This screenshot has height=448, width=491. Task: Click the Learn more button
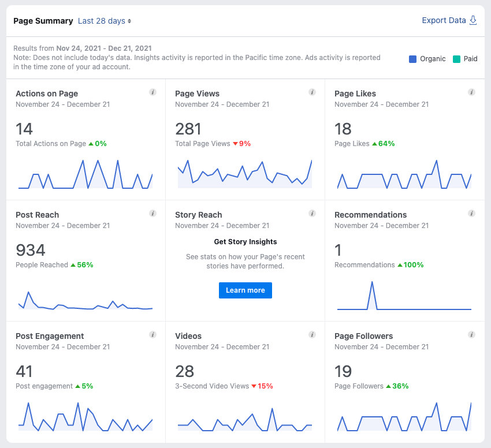point(245,290)
